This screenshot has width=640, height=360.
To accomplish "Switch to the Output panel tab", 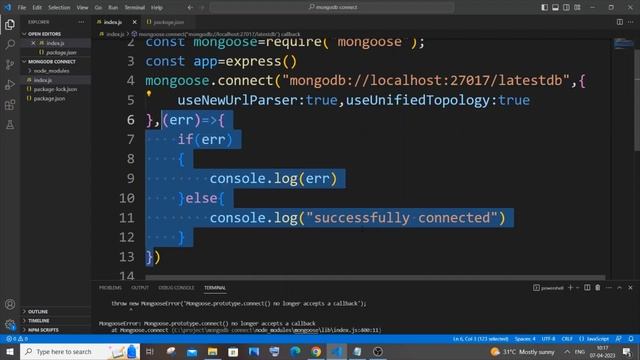I will point(140,288).
